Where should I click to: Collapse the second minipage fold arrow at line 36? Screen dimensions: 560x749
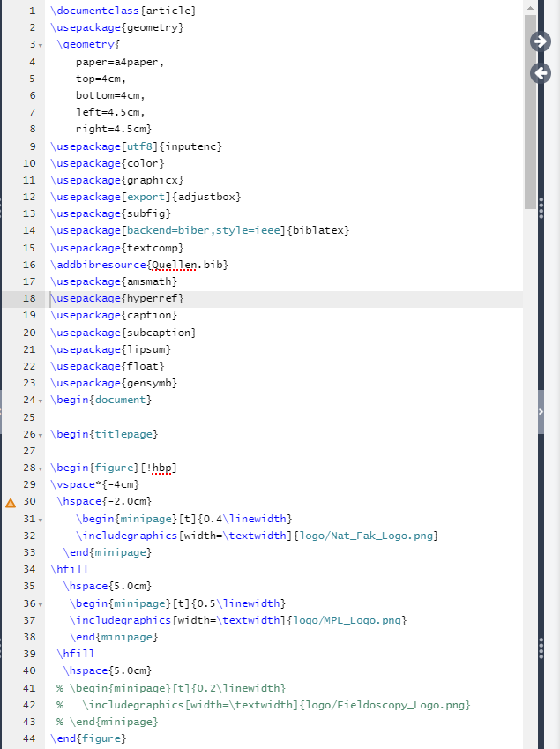pos(41,604)
